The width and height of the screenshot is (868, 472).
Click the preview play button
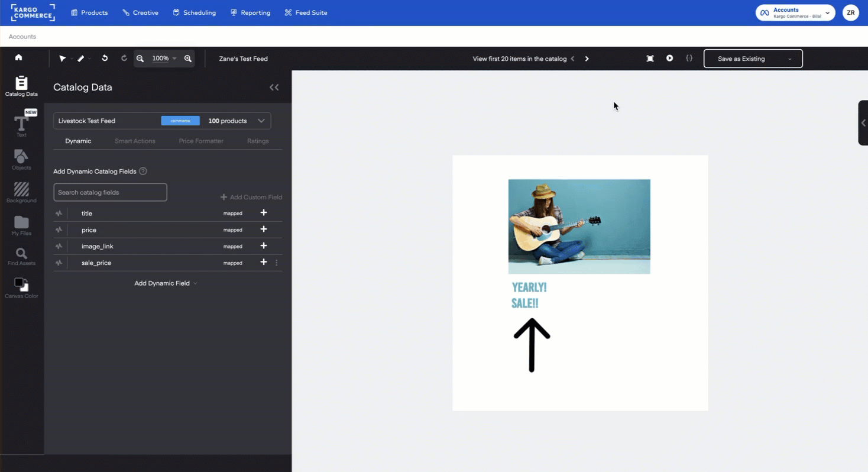[x=670, y=58]
